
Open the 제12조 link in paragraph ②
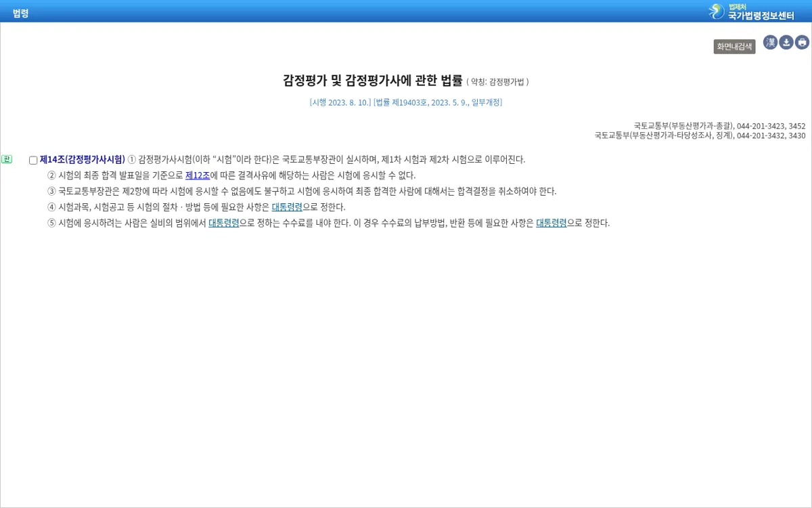(x=198, y=175)
